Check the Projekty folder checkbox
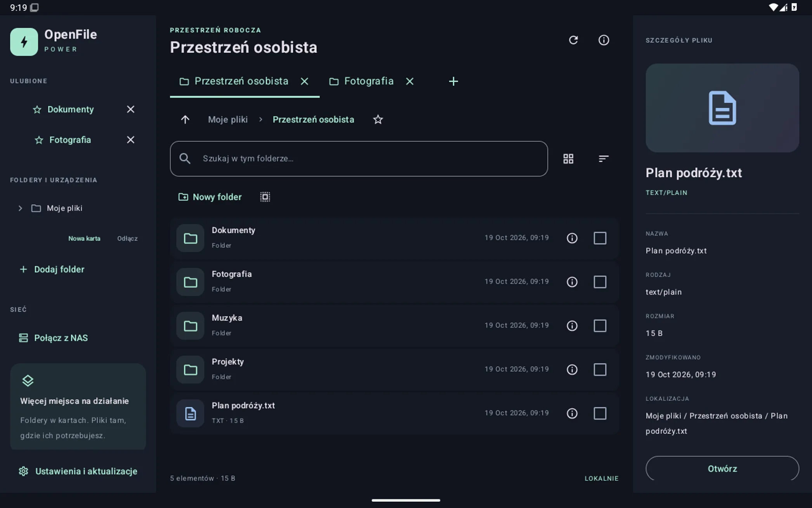This screenshot has width=812, height=508. click(600, 369)
